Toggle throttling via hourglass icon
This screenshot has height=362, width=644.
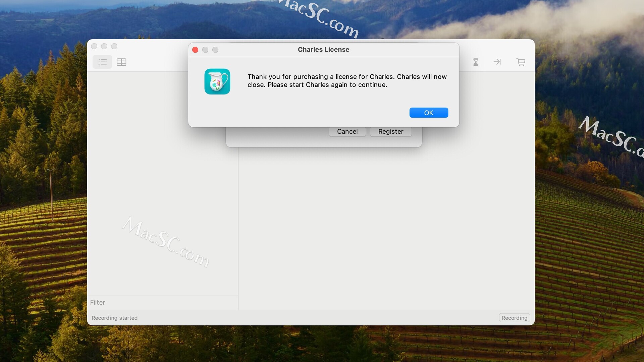[476, 62]
